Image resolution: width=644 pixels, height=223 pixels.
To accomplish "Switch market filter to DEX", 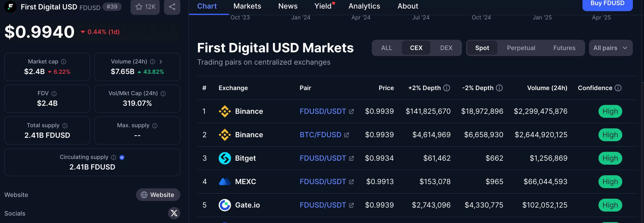I will [x=446, y=48].
